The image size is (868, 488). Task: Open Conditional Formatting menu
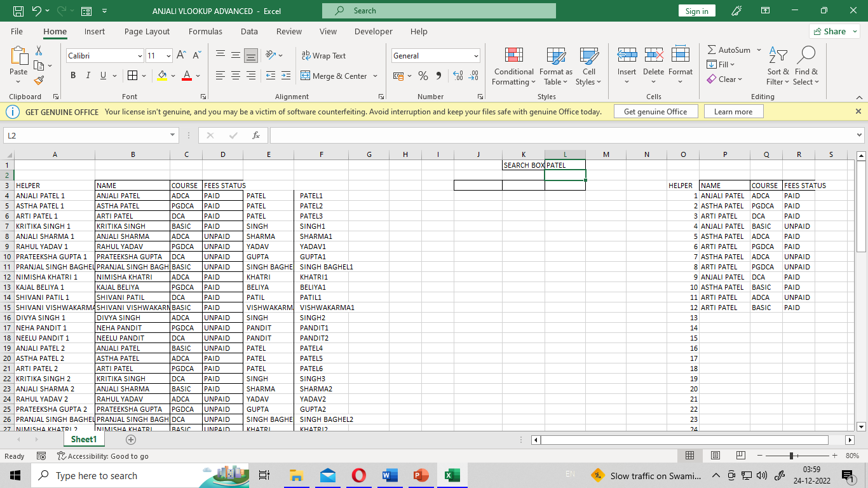pos(514,66)
